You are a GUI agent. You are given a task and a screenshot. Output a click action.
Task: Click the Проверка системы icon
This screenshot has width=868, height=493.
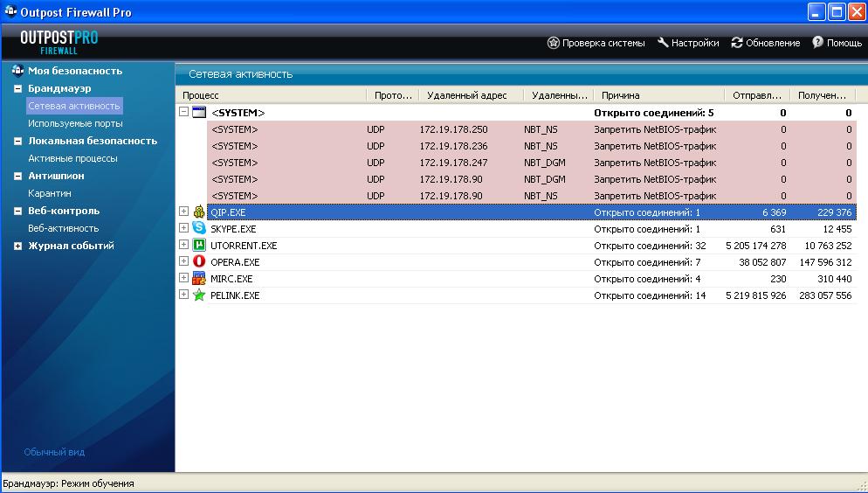coord(553,43)
